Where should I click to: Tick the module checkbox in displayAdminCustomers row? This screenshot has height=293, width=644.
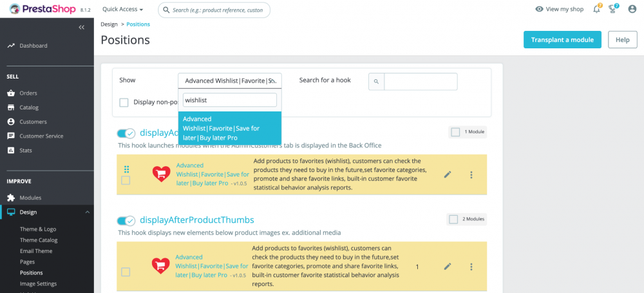pyautogui.click(x=126, y=180)
